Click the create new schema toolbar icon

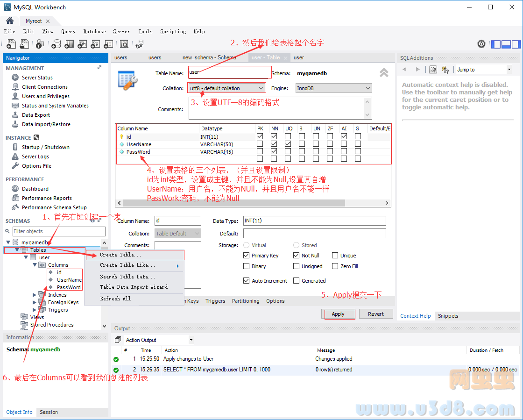pos(56,44)
